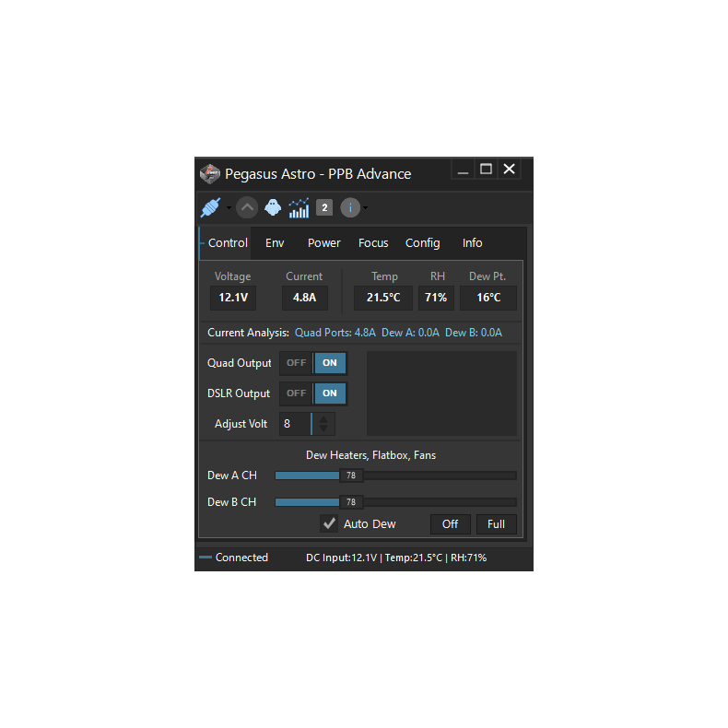Viewport: 728px width, 728px height.
Task: Click the ghost icon in the toolbar
Action: point(273,207)
